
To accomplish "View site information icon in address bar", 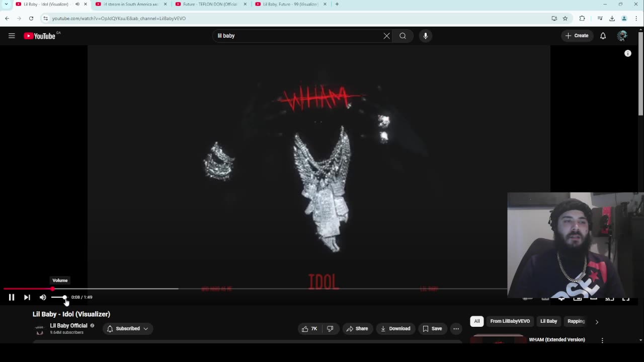I will pyautogui.click(x=45, y=18).
